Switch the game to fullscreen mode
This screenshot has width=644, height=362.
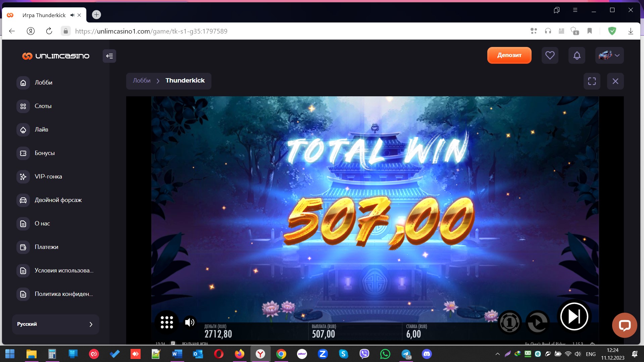click(x=592, y=81)
